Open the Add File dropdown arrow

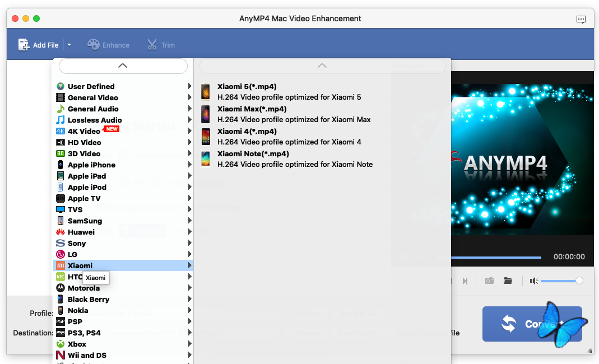69,45
